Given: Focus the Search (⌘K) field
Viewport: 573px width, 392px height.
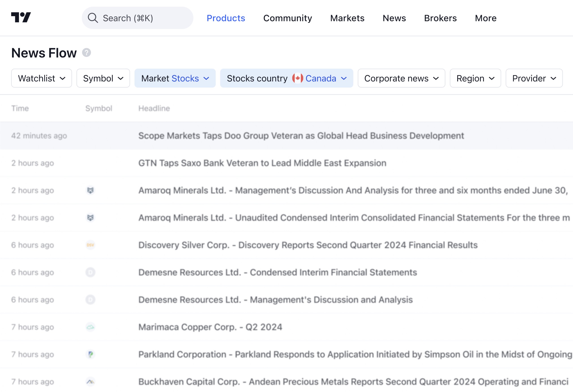Looking at the screenshot, I should [x=137, y=18].
